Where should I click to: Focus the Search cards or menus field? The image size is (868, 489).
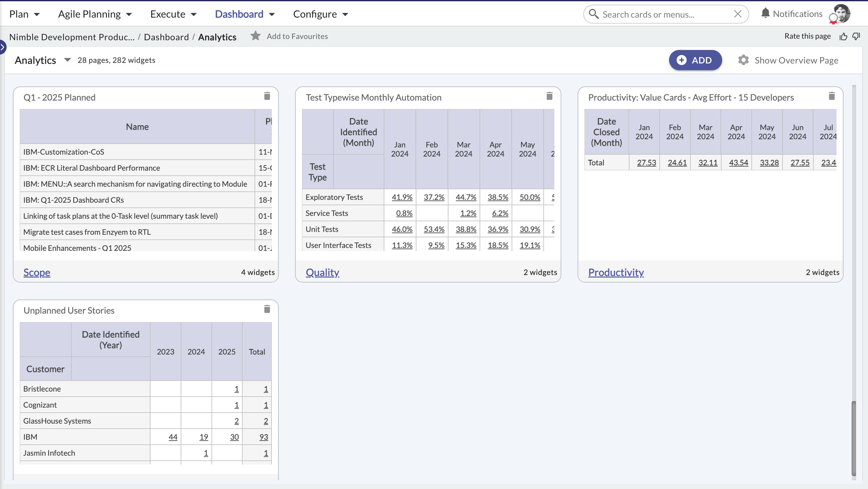pos(666,14)
